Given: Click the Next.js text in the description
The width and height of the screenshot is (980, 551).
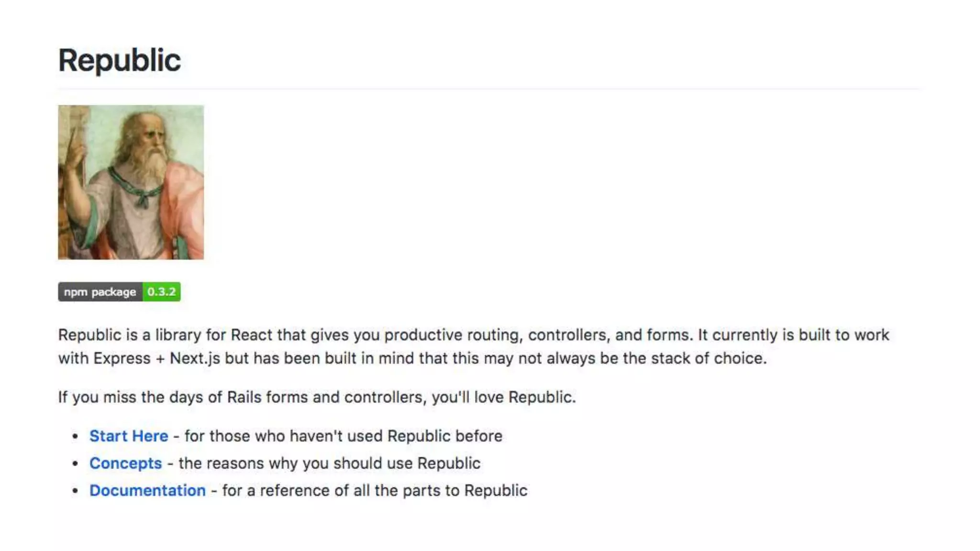Looking at the screenshot, I should [195, 358].
